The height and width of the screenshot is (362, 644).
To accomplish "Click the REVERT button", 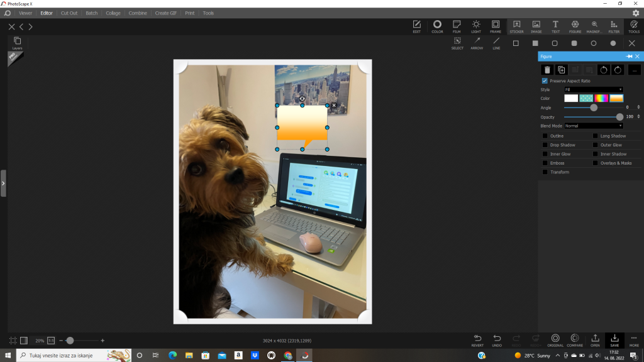I will [477, 341].
